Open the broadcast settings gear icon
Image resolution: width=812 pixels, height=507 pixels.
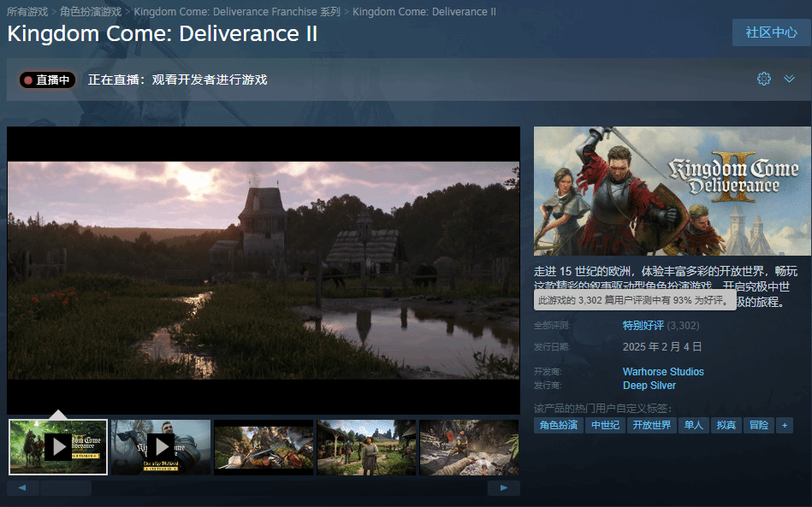(764, 79)
